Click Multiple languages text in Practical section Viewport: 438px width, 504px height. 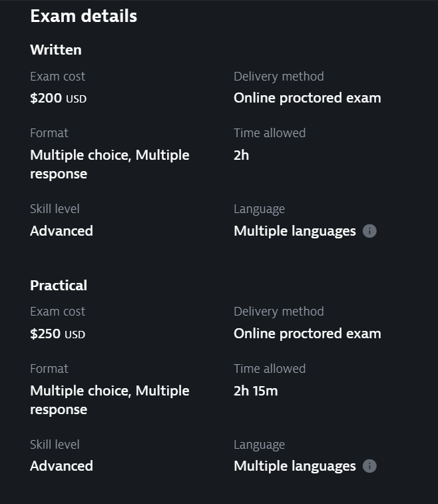[x=295, y=466]
